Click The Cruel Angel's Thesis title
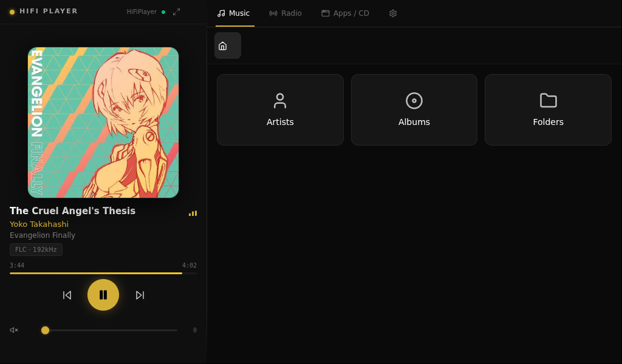This screenshot has height=364, width=622. click(x=73, y=211)
